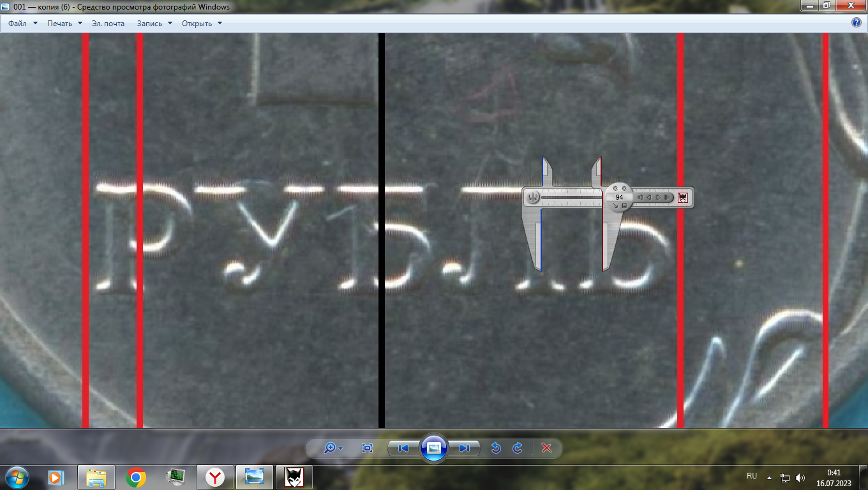The width and height of the screenshot is (868, 490).
Task: Nudge the caliper jaw one step left
Action: point(648,198)
